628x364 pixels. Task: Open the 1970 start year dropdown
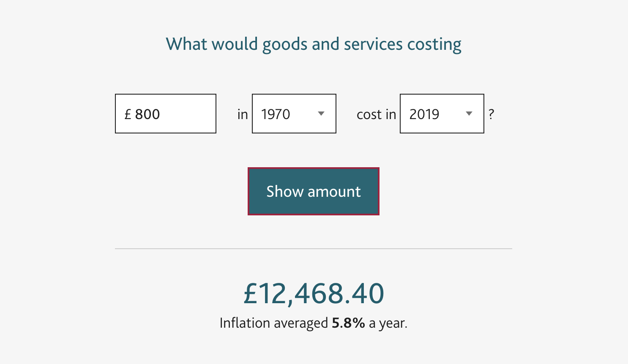click(x=294, y=114)
